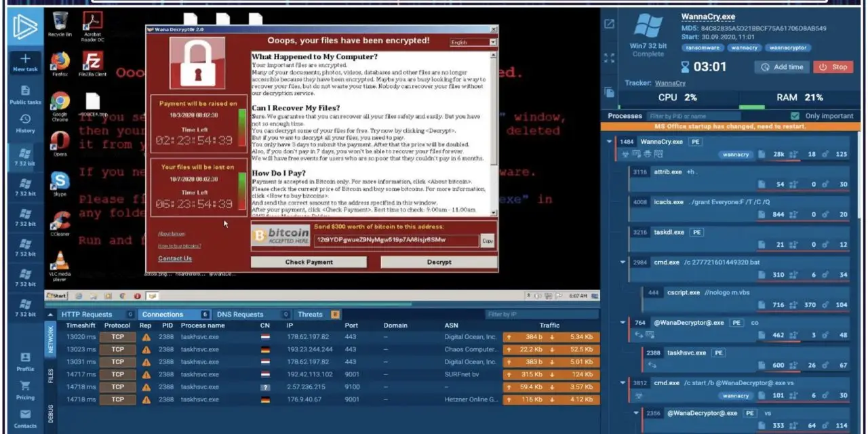Viewport: 868px width, 434px height.
Task: Open the History section
Action: (x=25, y=123)
